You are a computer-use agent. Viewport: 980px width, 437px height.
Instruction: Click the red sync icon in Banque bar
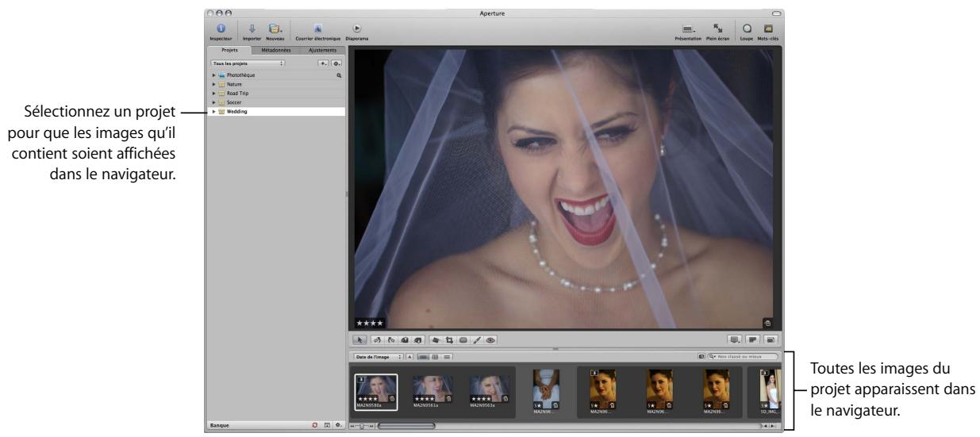pos(315,425)
